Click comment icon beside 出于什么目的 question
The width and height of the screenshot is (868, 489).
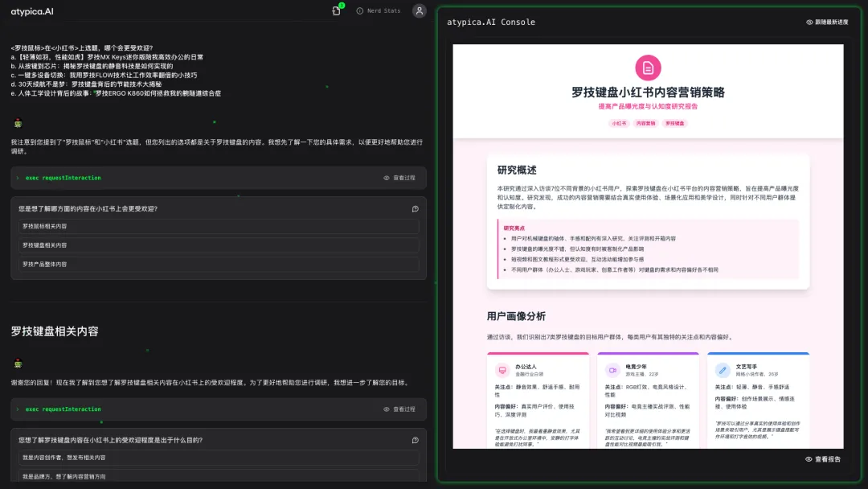(x=416, y=440)
